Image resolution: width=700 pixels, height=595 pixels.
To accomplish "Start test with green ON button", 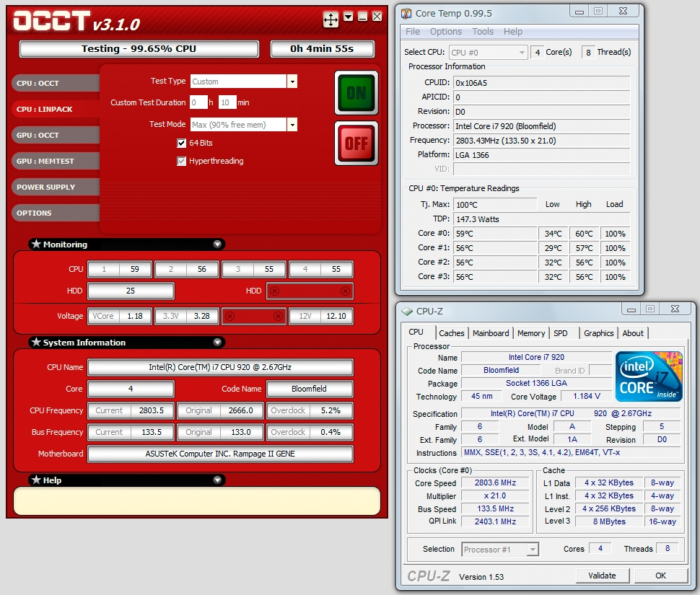I will point(356,93).
